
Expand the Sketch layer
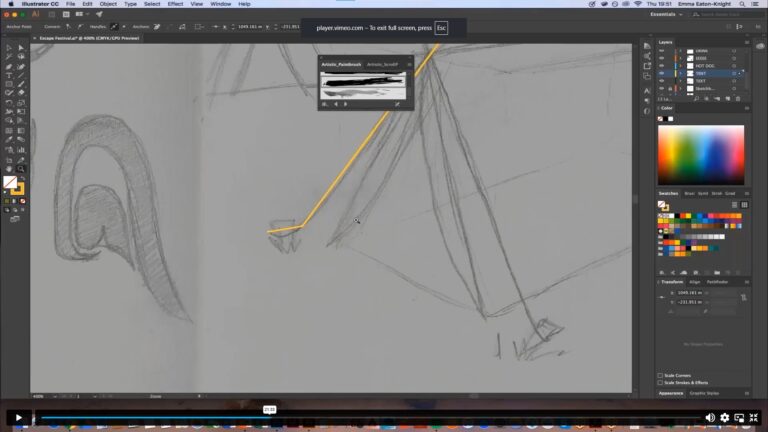[680, 89]
